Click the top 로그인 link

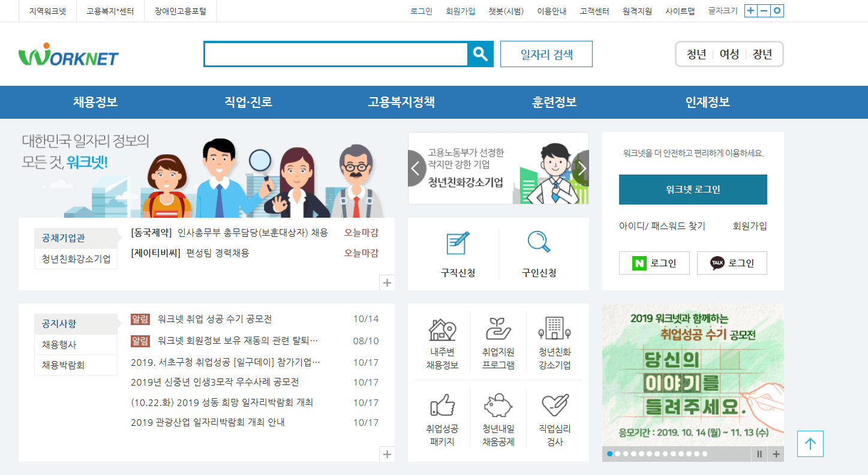pos(421,11)
